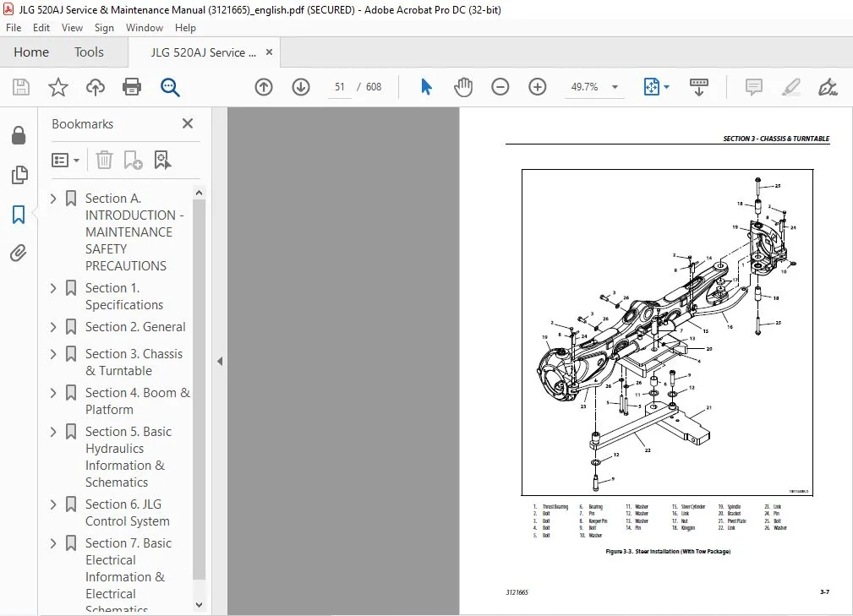Screen dimensions: 853x616
Task: Click the security lock icon in sidebar
Action: [19, 135]
